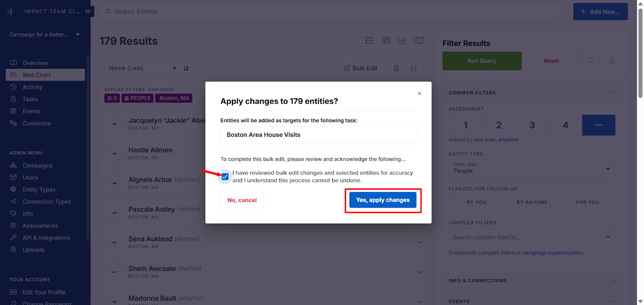Screen dimensions: 644x305
Task: Collapse the Common Filters section
Action: click(613, 93)
